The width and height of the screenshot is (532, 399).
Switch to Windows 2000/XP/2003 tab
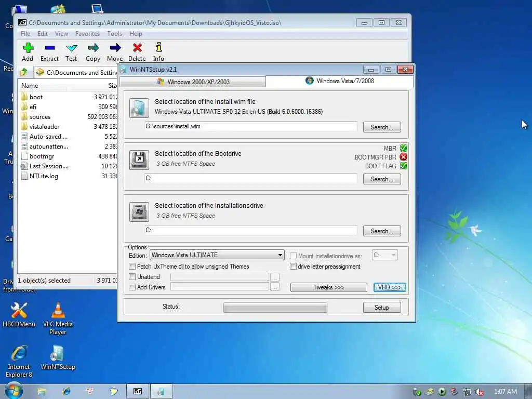pyautogui.click(x=193, y=82)
